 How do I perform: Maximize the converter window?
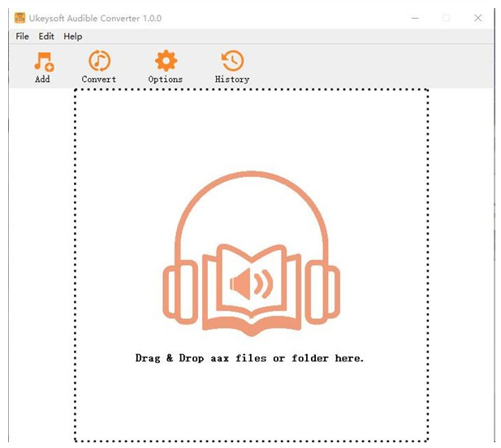click(446, 18)
